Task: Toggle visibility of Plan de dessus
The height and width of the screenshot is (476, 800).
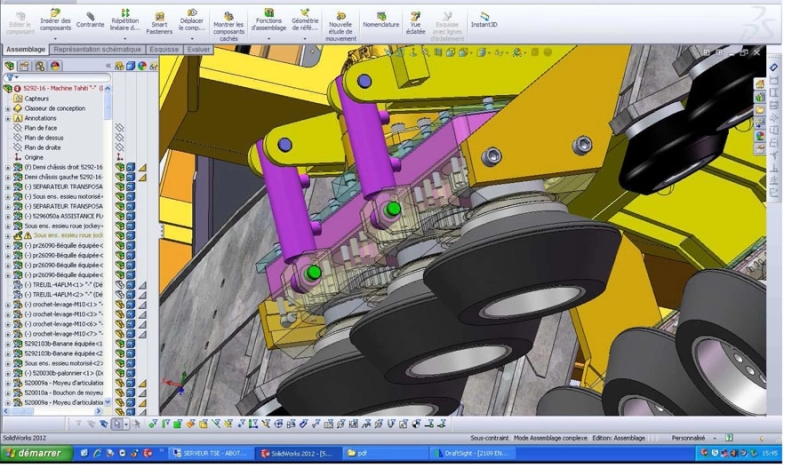Action: [x=119, y=138]
